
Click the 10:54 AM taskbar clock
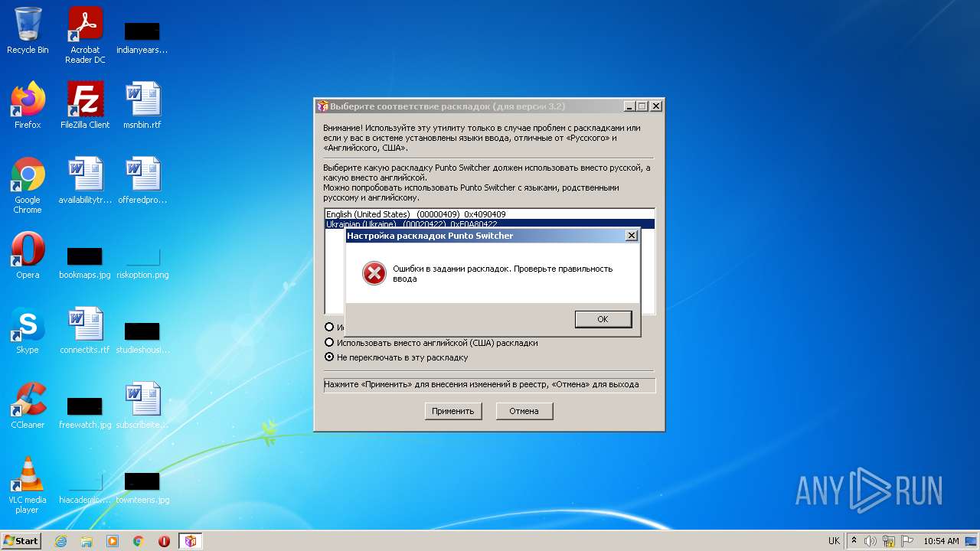[941, 541]
